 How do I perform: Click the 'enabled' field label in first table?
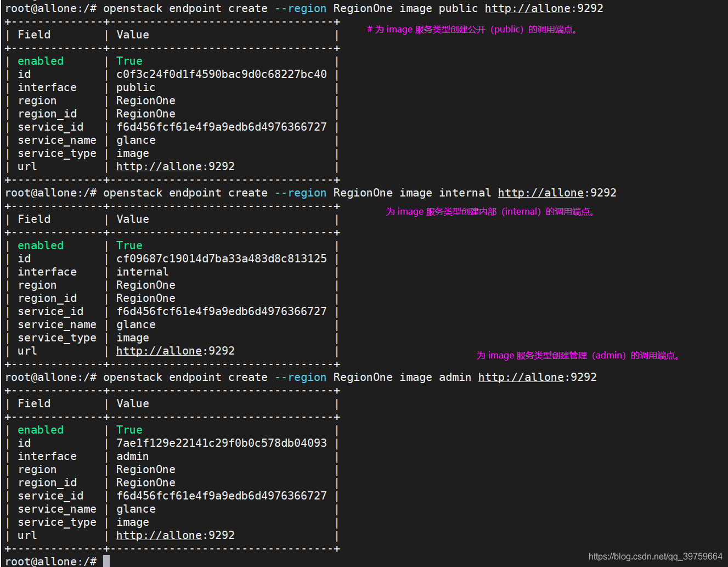point(41,61)
